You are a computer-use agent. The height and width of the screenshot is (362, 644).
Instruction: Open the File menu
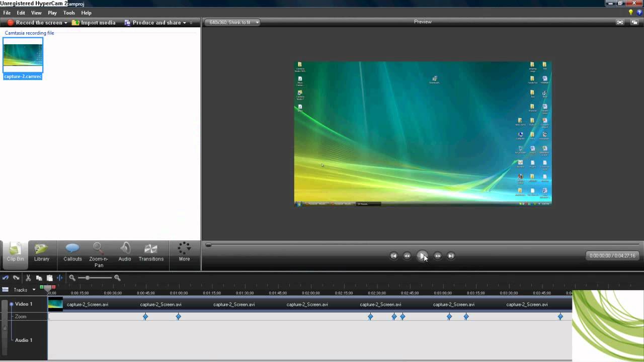(x=7, y=13)
